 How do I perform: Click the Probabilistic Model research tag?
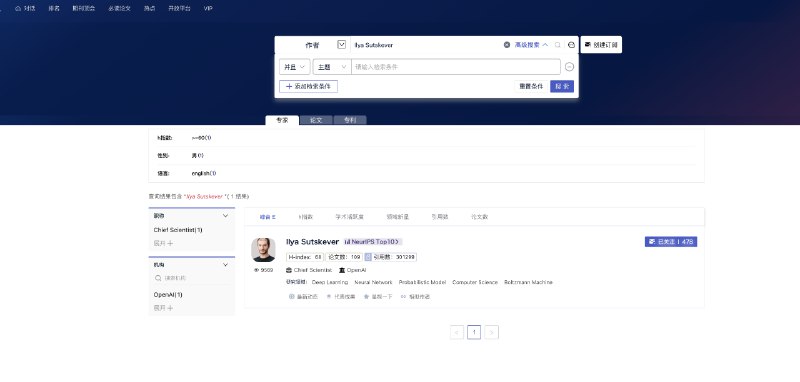point(422,282)
